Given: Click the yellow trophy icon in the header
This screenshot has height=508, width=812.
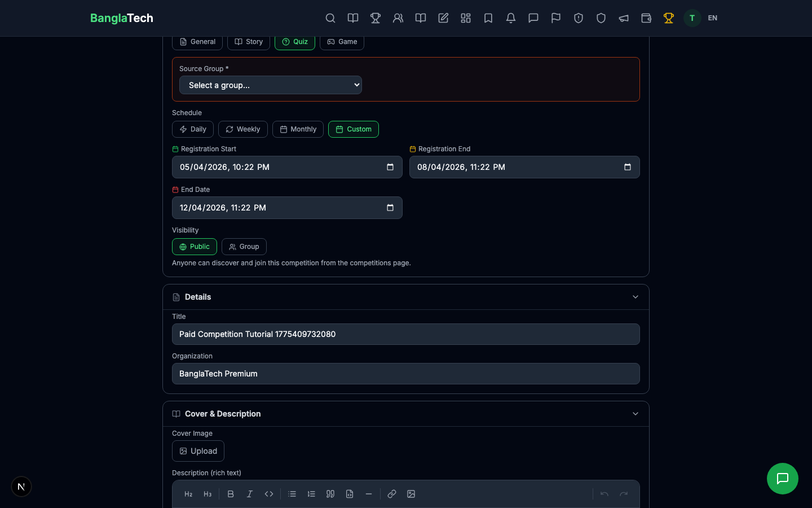Looking at the screenshot, I should tap(669, 18).
